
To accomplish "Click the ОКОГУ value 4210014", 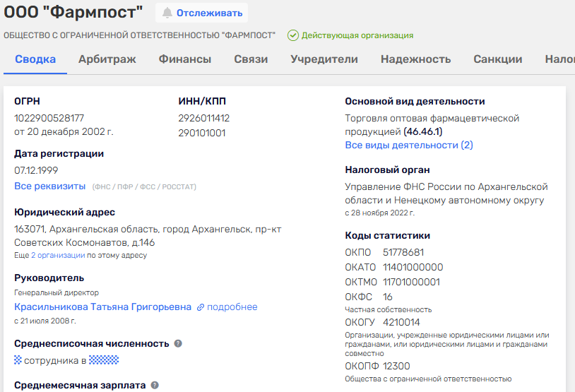I will pos(401,322).
